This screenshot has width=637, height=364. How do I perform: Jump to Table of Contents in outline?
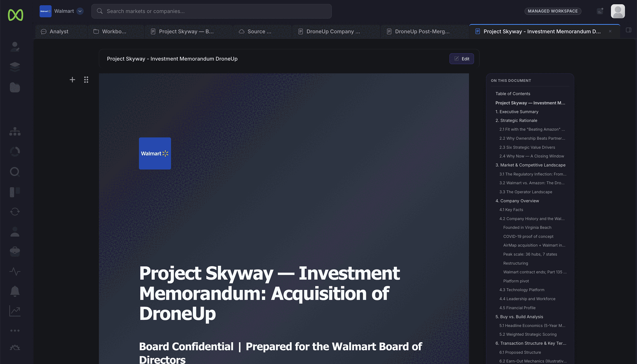coord(513,94)
